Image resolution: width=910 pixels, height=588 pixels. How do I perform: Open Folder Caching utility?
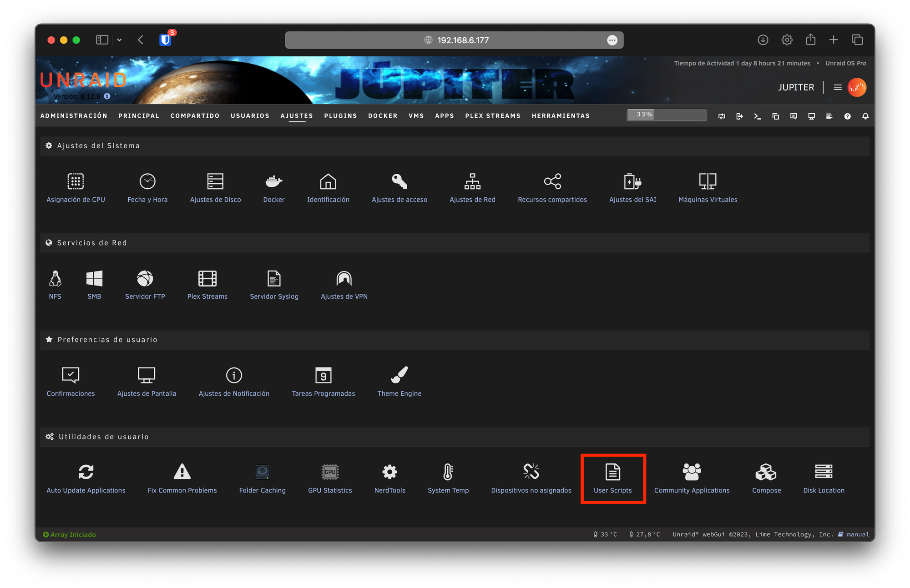[x=262, y=479]
